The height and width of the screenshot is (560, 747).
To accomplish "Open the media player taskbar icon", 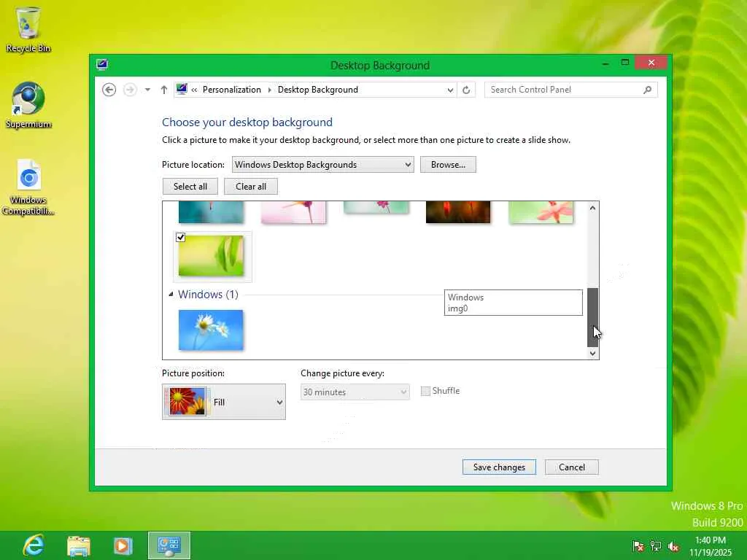I will [x=123, y=545].
